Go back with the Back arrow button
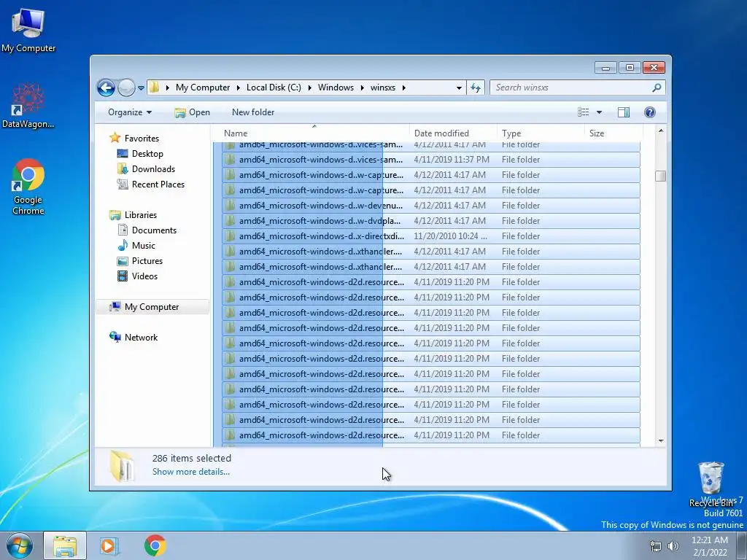Image resolution: width=747 pixels, height=560 pixels. pos(106,87)
